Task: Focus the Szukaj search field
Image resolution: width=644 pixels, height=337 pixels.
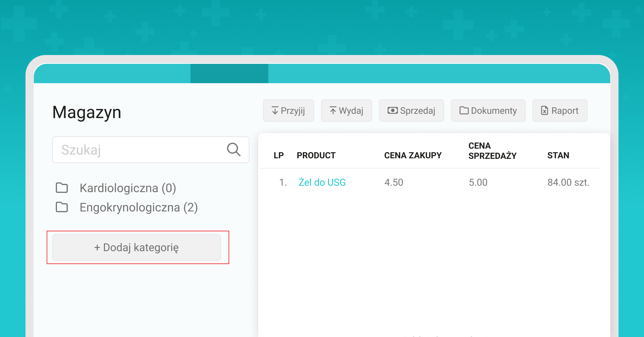Action: pyautogui.click(x=151, y=150)
